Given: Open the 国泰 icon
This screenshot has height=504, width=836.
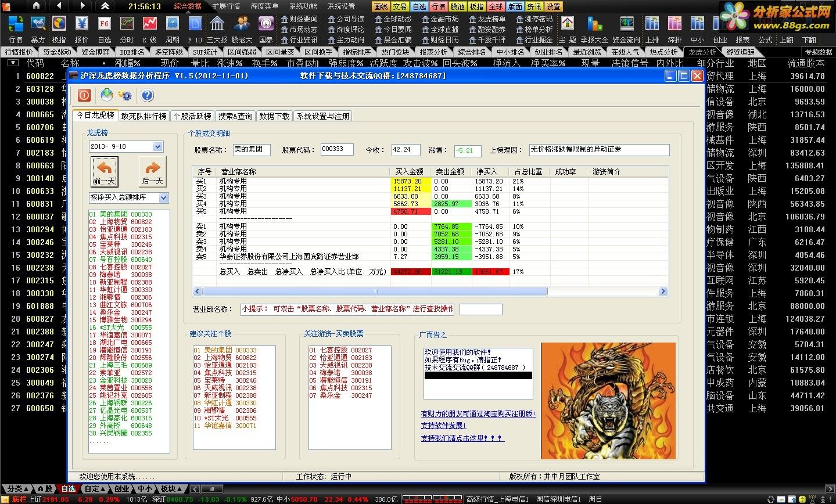Looking at the screenshot, I should coord(265,28).
